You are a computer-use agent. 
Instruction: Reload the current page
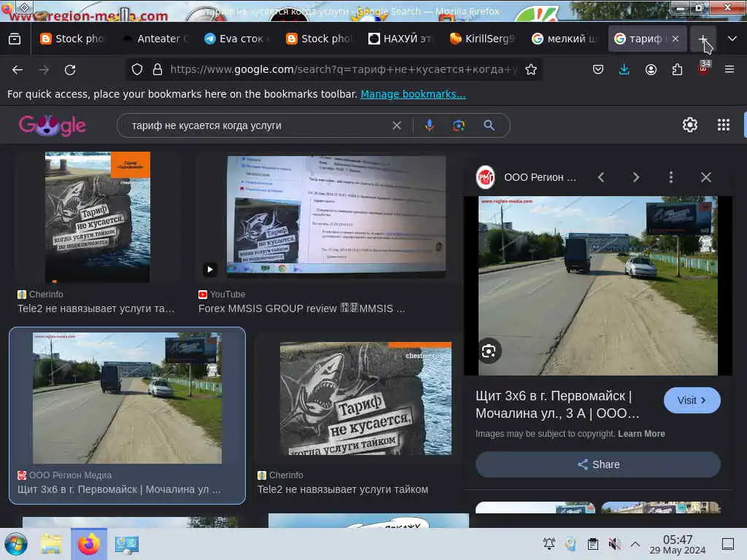coord(70,70)
